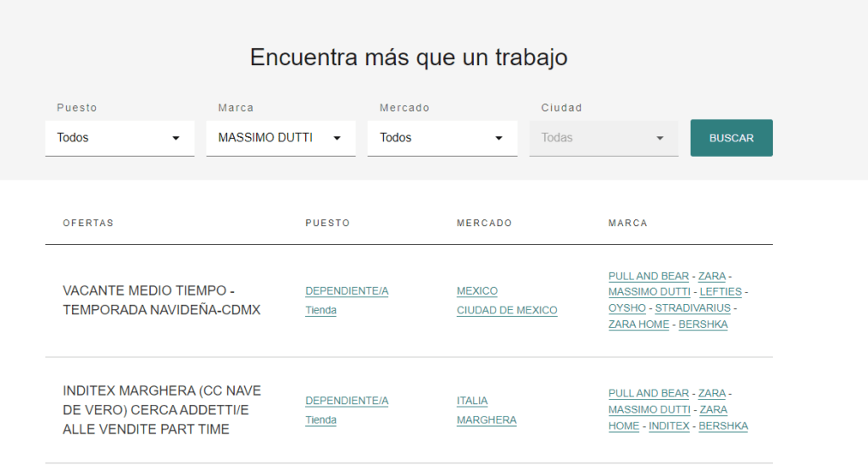Select the MARGHERA city link

click(487, 420)
